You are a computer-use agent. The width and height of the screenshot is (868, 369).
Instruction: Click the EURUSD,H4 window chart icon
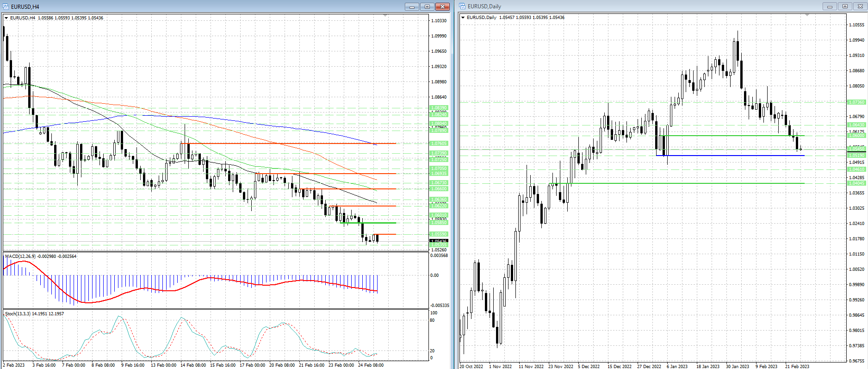coord(6,6)
